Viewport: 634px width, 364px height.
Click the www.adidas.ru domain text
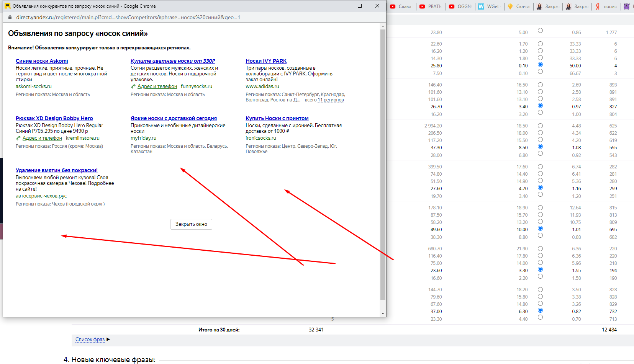(262, 87)
